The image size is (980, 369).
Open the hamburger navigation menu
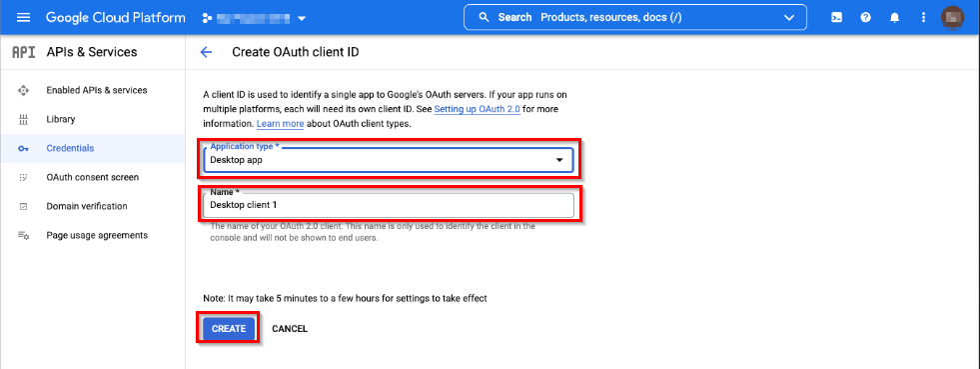point(23,18)
